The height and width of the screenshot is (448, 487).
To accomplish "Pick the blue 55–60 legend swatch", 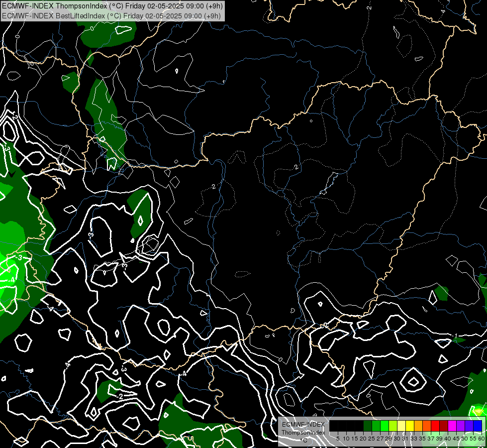I will (x=478, y=426).
